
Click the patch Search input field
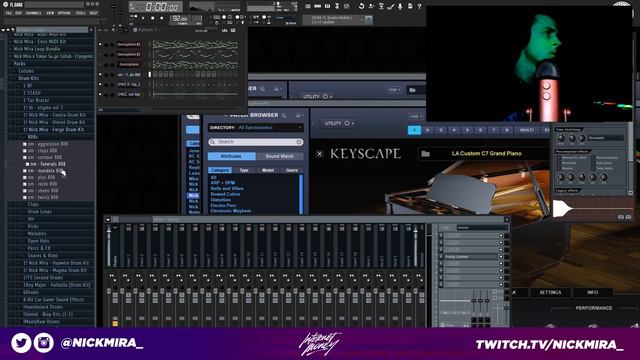tap(256, 142)
